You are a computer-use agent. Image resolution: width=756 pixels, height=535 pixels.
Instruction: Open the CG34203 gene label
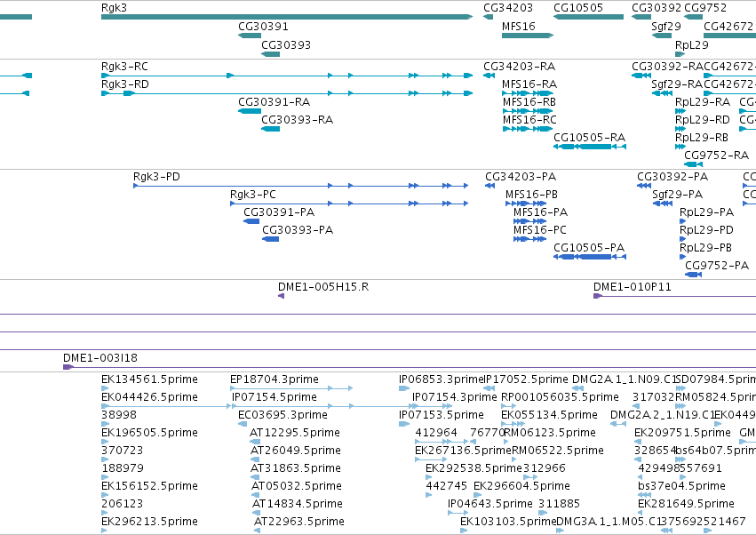click(508, 8)
